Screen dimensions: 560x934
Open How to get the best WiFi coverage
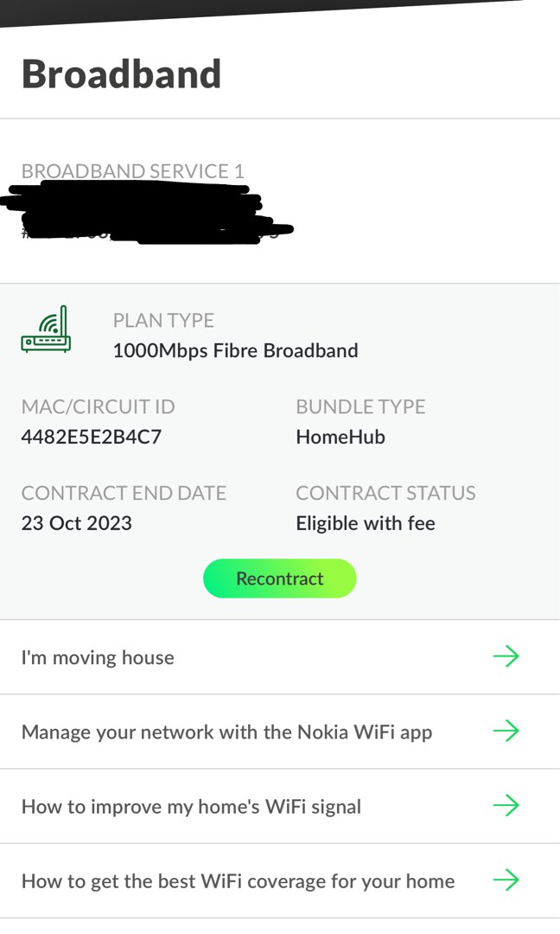tap(239, 880)
